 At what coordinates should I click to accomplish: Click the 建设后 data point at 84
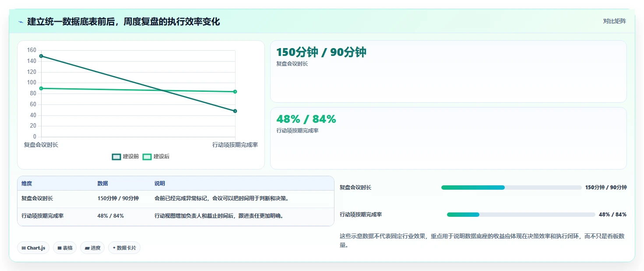(235, 92)
